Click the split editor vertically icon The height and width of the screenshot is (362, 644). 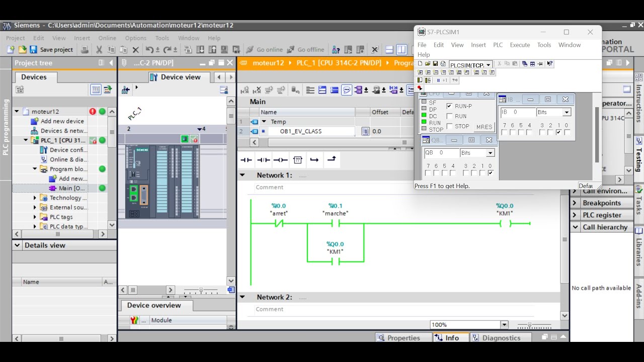point(401,50)
